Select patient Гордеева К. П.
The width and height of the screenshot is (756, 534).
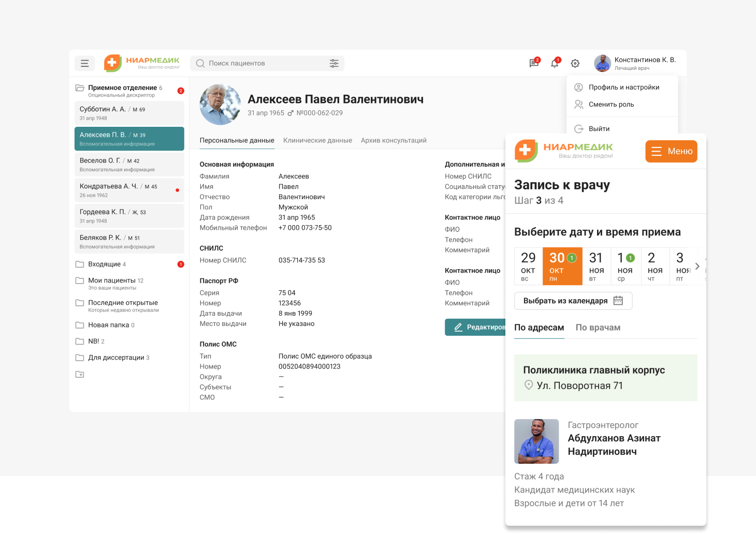pyautogui.click(x=129, y=216)
